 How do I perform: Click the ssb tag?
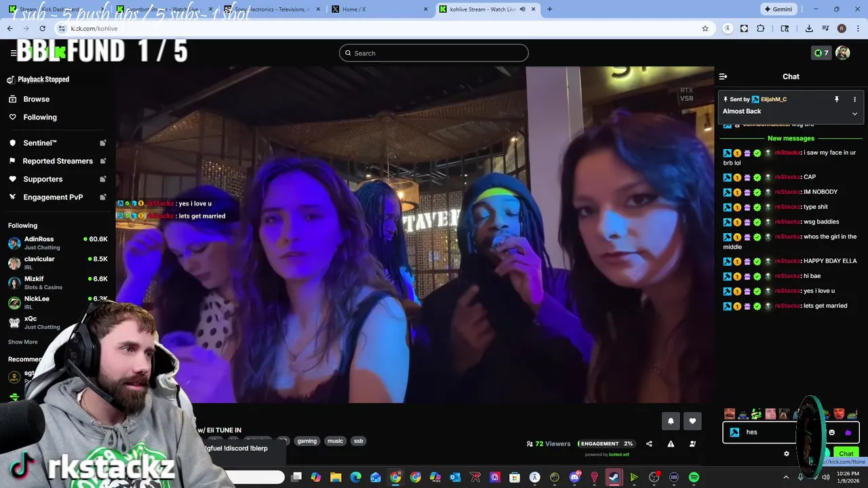[x=358, y=441]
